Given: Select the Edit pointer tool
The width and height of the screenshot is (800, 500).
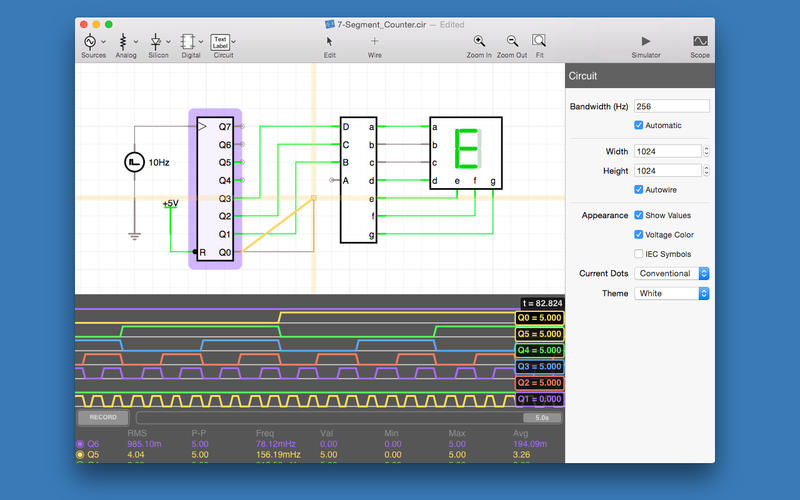Looking at the screenshot, I should click(329, 41).
